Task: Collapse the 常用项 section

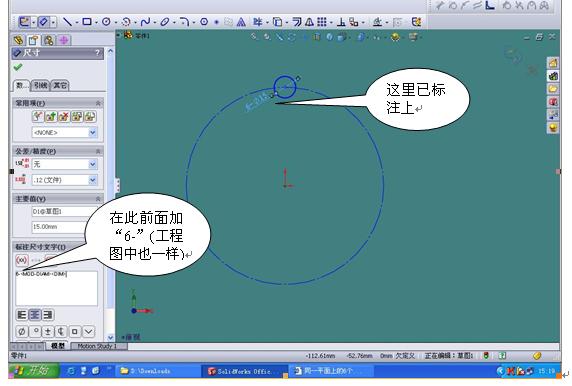Action: (98, 103)
